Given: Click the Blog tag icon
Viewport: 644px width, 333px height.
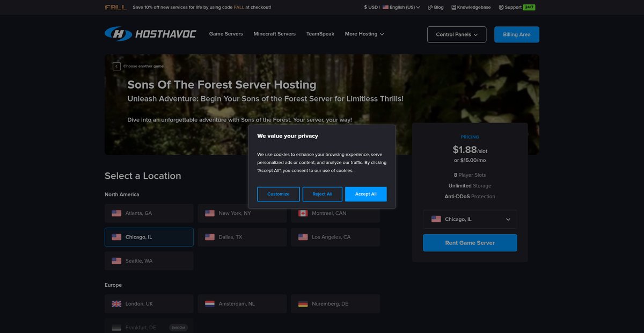Looking at the screenshot, I should point(430,8).
